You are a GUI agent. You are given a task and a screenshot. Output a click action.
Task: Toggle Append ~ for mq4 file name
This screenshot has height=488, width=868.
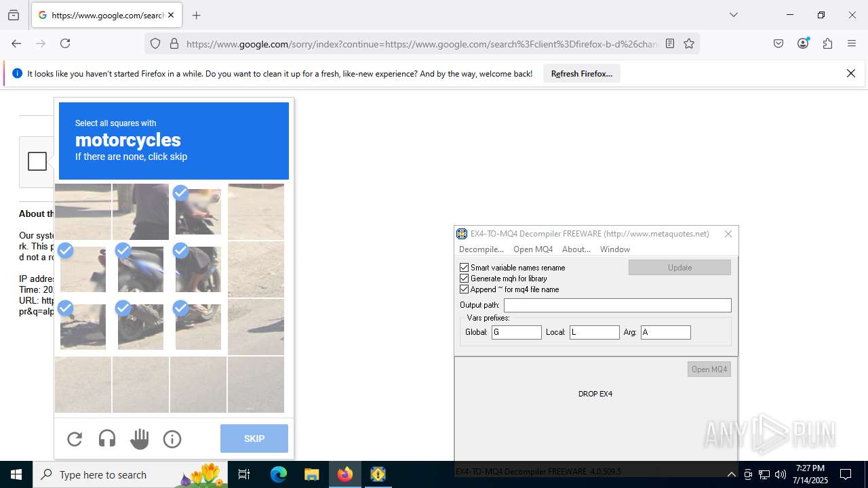click(465, 289)
